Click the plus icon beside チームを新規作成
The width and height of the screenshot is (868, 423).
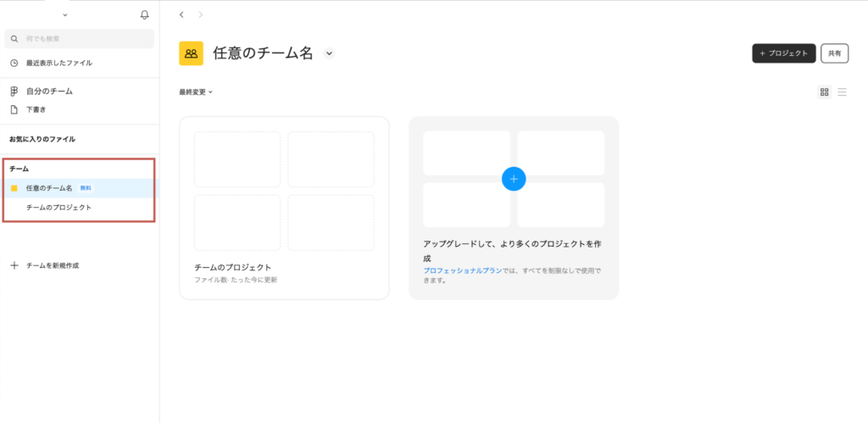pyautogui.click(x=14, y=265)
